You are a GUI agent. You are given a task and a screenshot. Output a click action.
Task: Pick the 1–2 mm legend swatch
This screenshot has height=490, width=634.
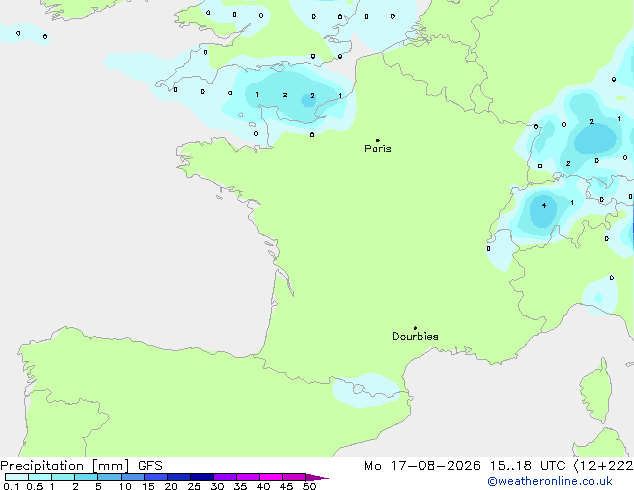pyautogui.click(x=63, y=477)
